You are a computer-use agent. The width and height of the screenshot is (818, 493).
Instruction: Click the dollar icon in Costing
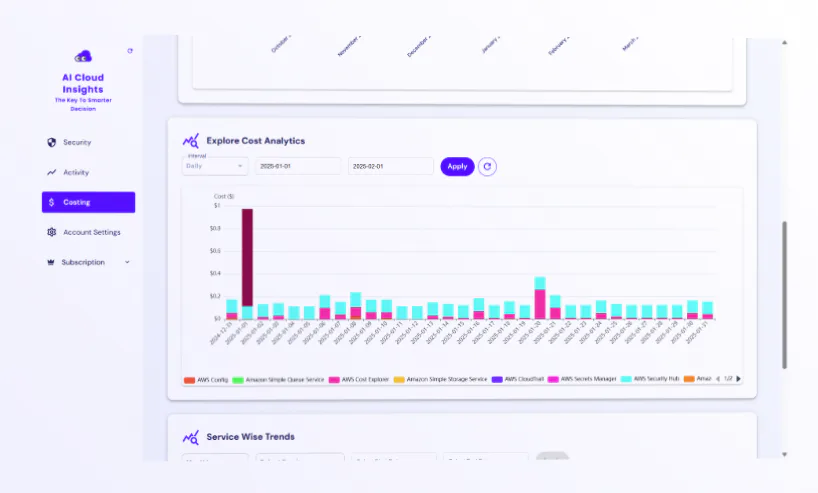pos(51,202)
